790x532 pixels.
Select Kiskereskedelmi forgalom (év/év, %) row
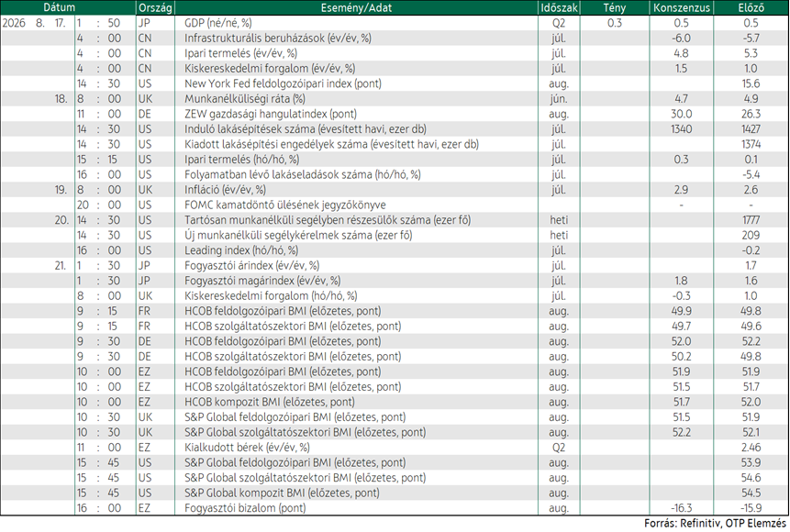coord(270,69)
